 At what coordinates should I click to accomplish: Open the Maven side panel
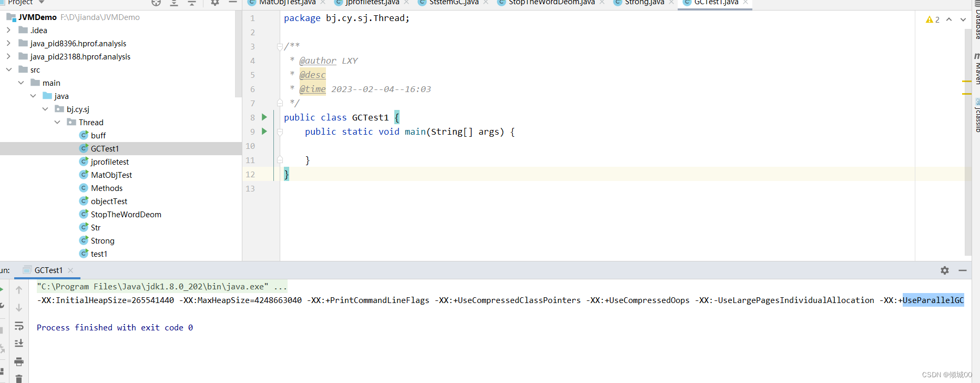click(976, 68)
